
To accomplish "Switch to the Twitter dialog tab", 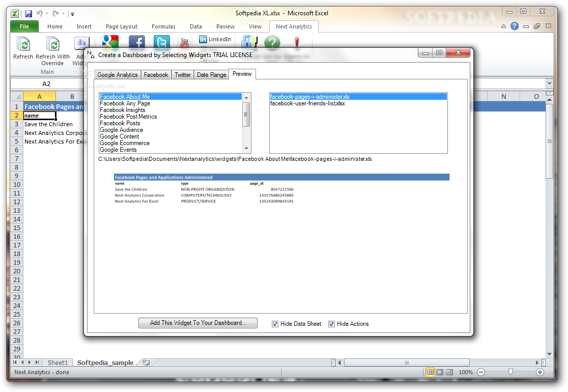I will click(183, 75).
